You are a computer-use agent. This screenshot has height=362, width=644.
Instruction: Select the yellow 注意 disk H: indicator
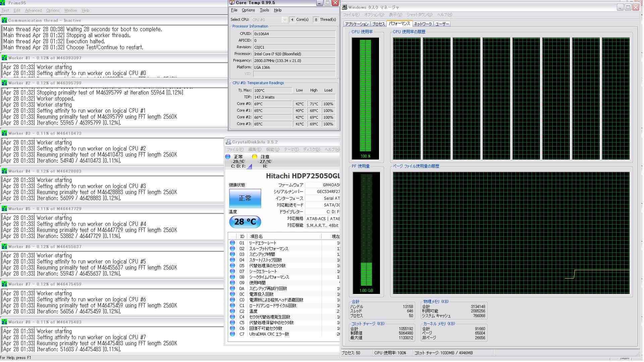coord(255,157)
